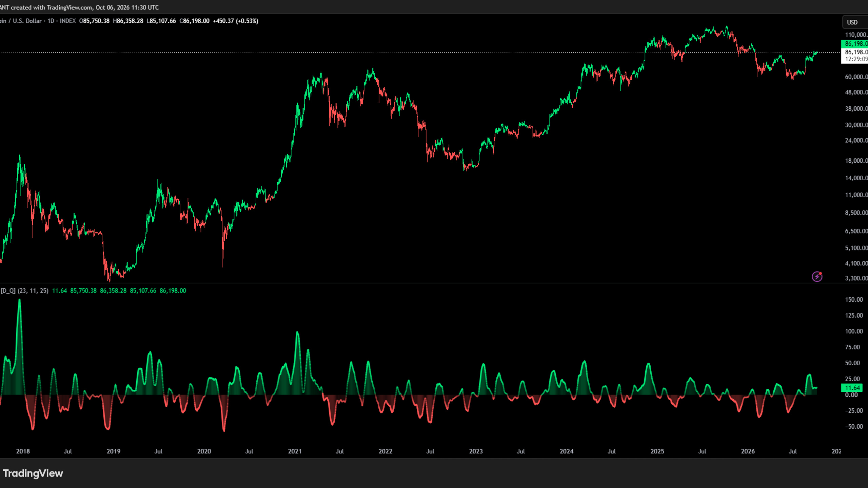Click the INDEX label in chart header
Image resolution: width=868 pixels, height=488 pixels.
coord(68,21)
